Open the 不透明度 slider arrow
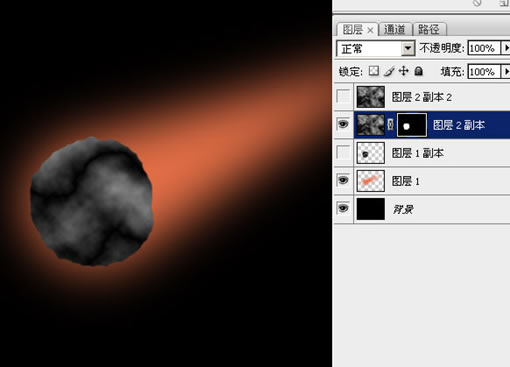 pos(506,48)
